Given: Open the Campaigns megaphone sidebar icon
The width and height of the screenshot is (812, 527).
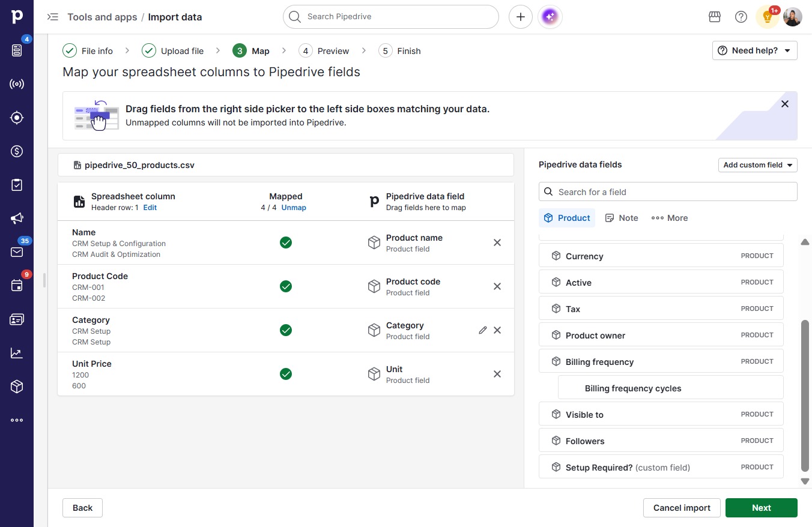Looking at the screenshot, I should click(17, 218).
